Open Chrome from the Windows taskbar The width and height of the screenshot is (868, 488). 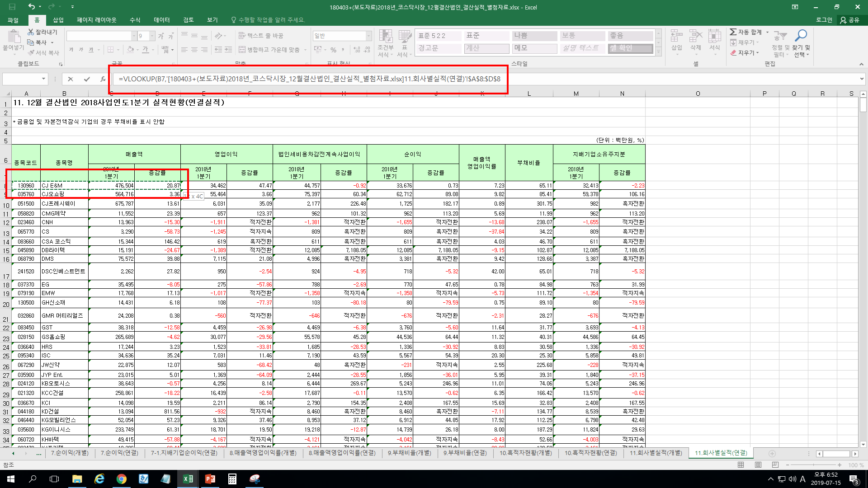(x=121, y=479)
